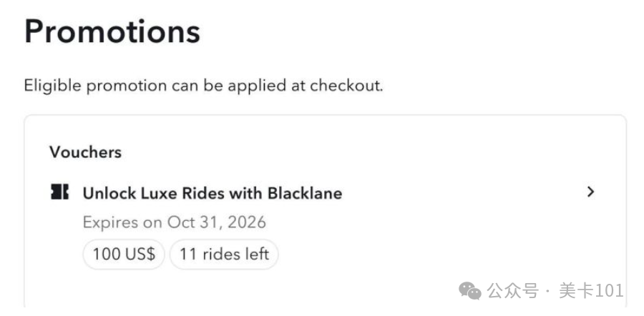
Task: Click the Expires on Oct 31, 2026 line
Action: 174,222
